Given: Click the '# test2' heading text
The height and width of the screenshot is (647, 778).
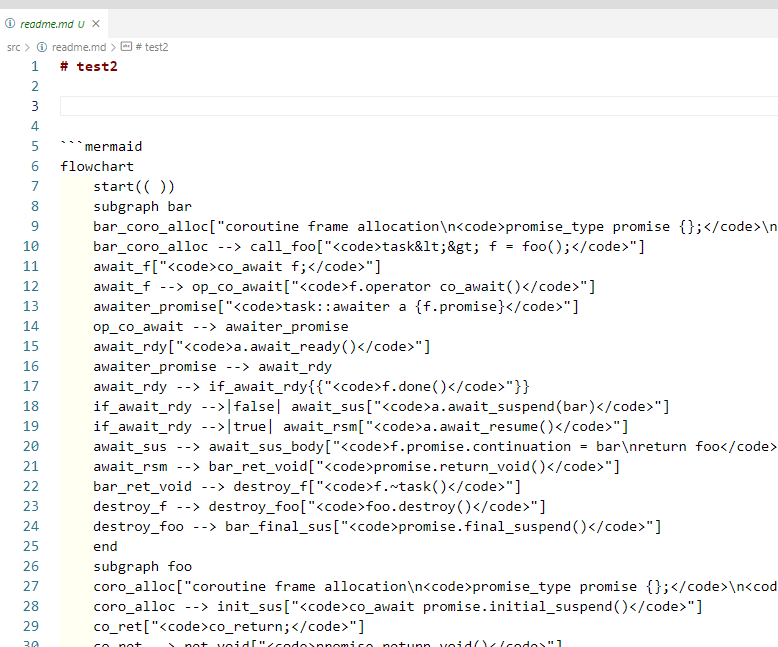Looking at the screenshot, I should 89,66.
